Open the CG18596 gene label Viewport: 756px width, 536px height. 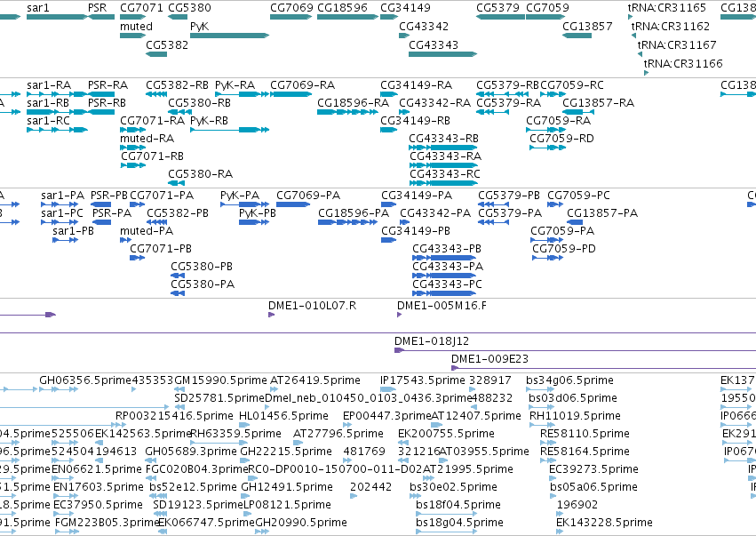342,8
